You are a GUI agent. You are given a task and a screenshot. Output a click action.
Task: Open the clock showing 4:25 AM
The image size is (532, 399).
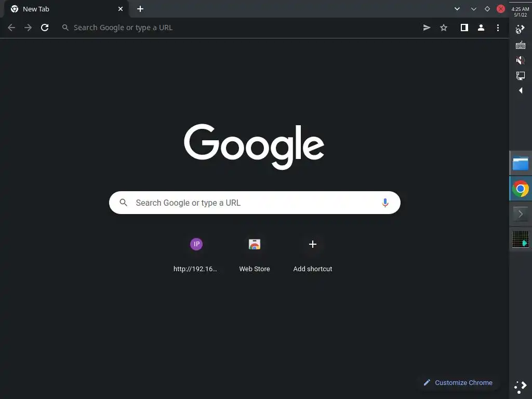coord(521,11)
